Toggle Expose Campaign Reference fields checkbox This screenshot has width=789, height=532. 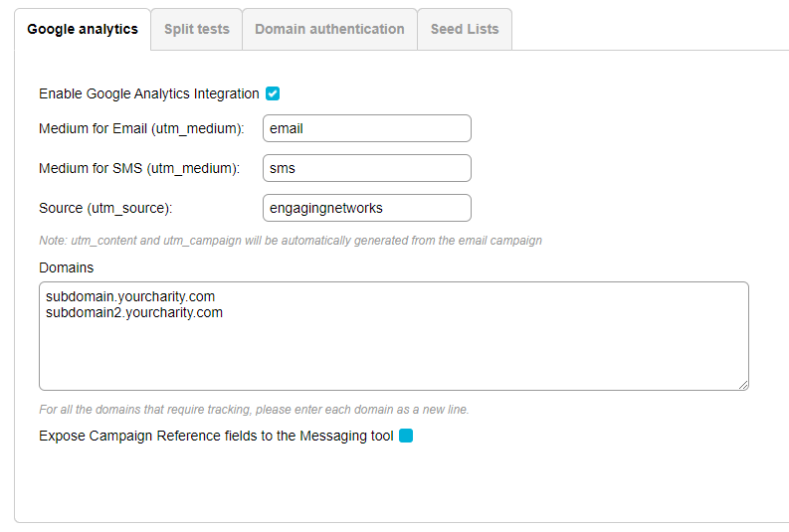[x=406, y=436]
